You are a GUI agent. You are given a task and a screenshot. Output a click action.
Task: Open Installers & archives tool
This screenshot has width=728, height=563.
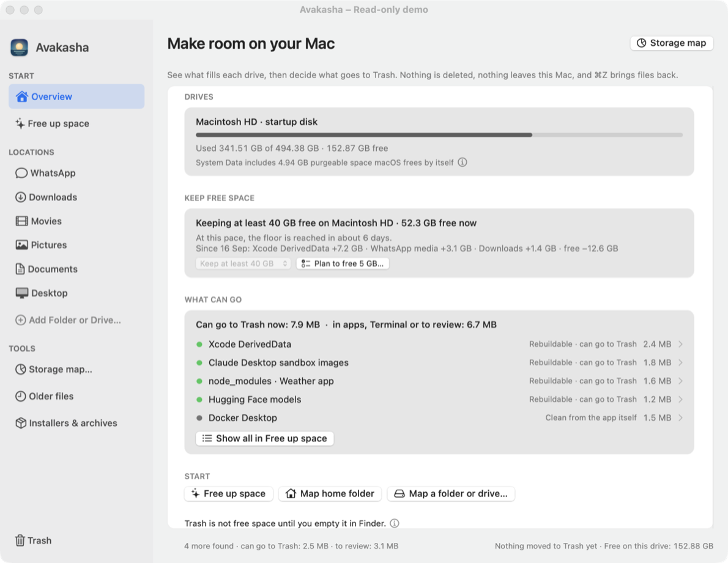[76, 423]
